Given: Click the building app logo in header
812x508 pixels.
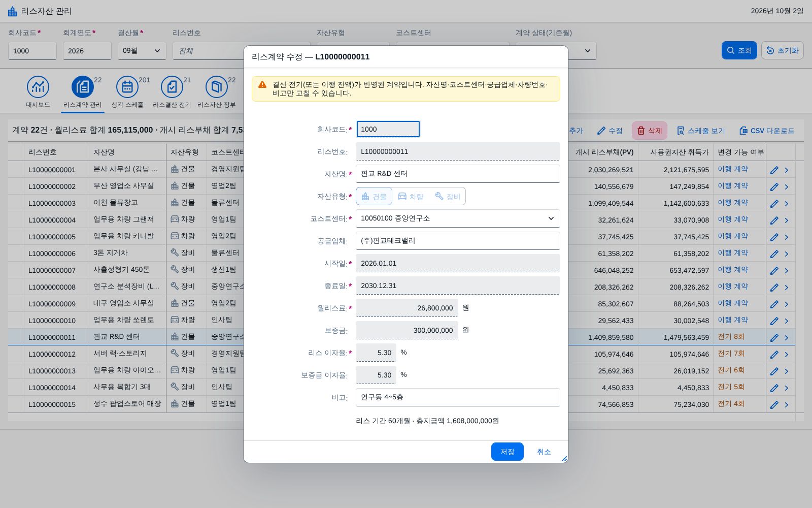Looking at the screenshot, I should click(x=13, y=11).
